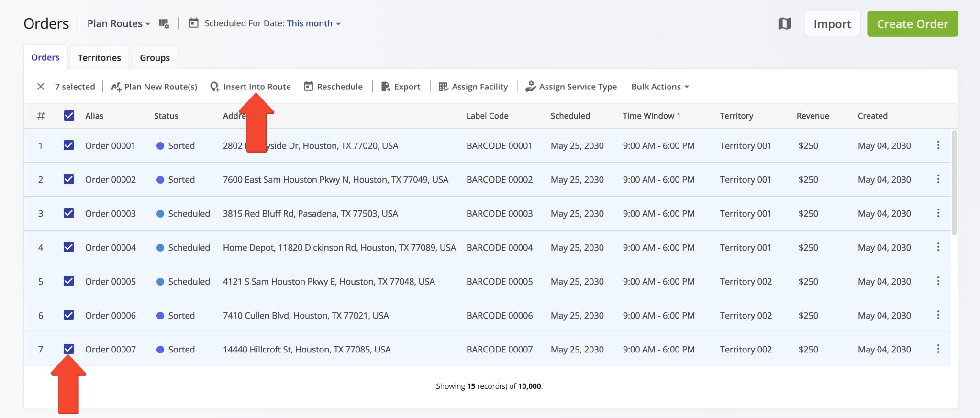
Task: Click the Sorted status dot for Order 00001
Action: click(x=160, y=146)
